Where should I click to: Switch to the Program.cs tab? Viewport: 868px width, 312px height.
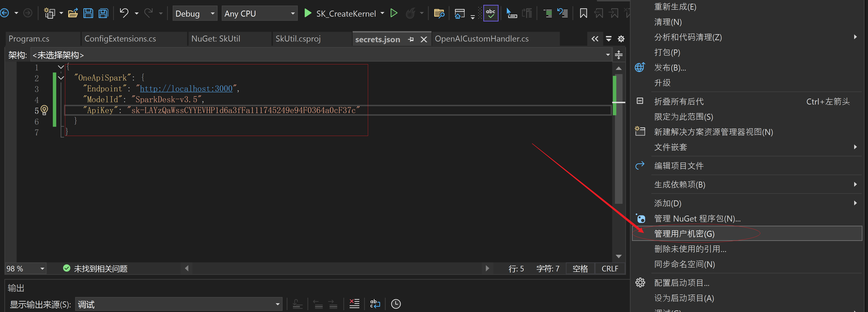(29, 39)
